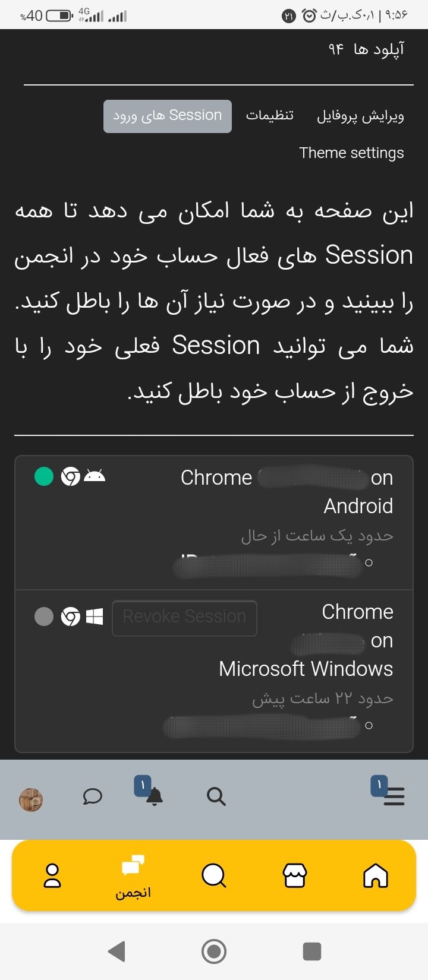
Task: Revoke the Windows Chrome session
Action: (184, 617)
